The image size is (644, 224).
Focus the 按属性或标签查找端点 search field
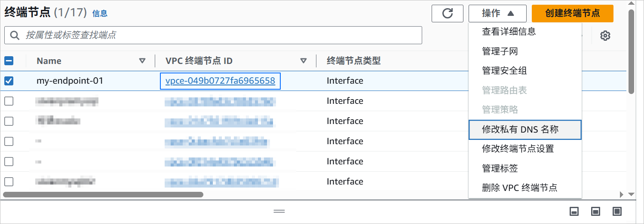(x=213, y=35)
